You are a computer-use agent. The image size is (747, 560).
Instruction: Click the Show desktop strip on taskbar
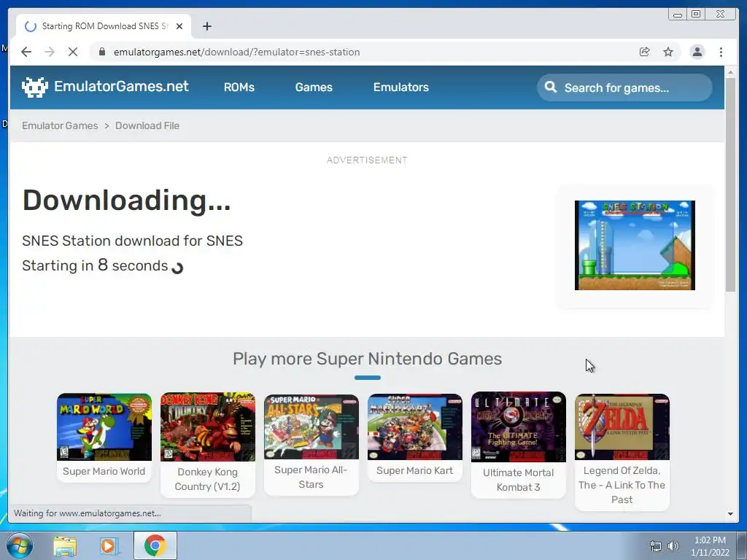pos(742,545)
